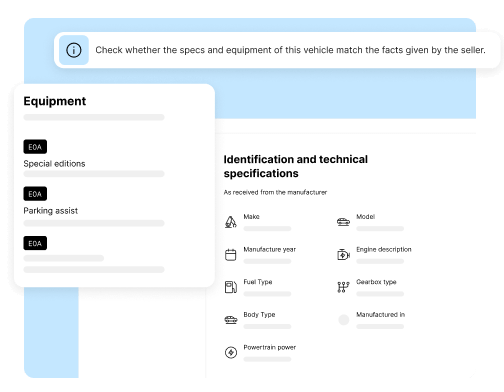The image size is (504, 392).
Task: Click the Fuel Type pump icon
Action: pyautogui.click(x=231, y=287)
